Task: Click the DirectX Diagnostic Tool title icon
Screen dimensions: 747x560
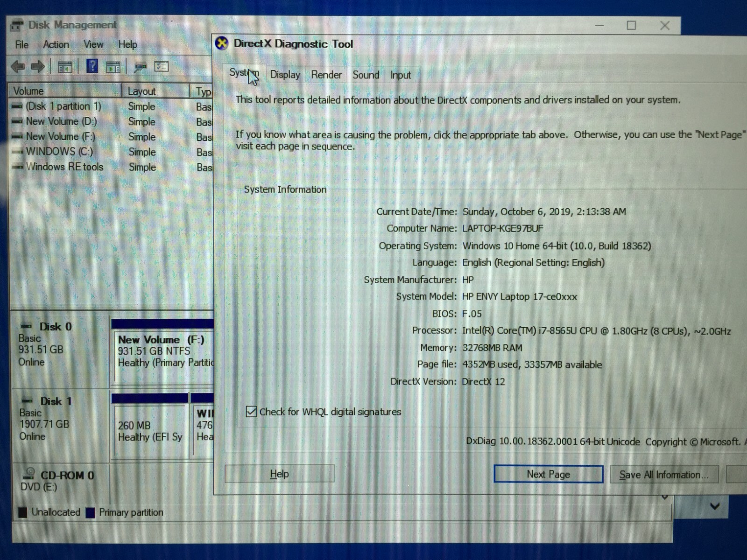Action: click(222, 43)
